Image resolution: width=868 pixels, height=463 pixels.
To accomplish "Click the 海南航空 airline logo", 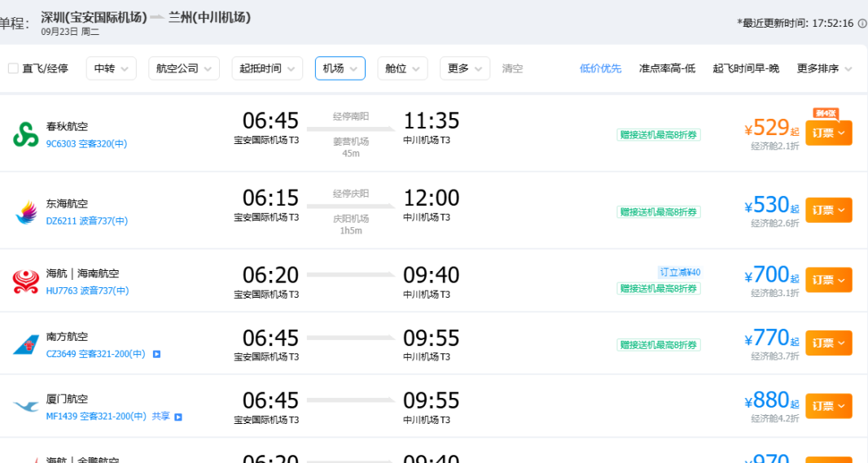I will 25,282.
